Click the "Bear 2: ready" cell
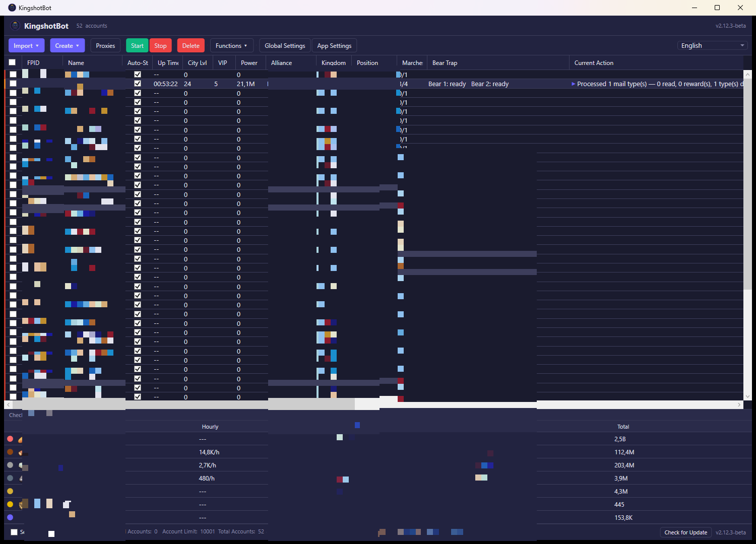 (x=490, y=84)
